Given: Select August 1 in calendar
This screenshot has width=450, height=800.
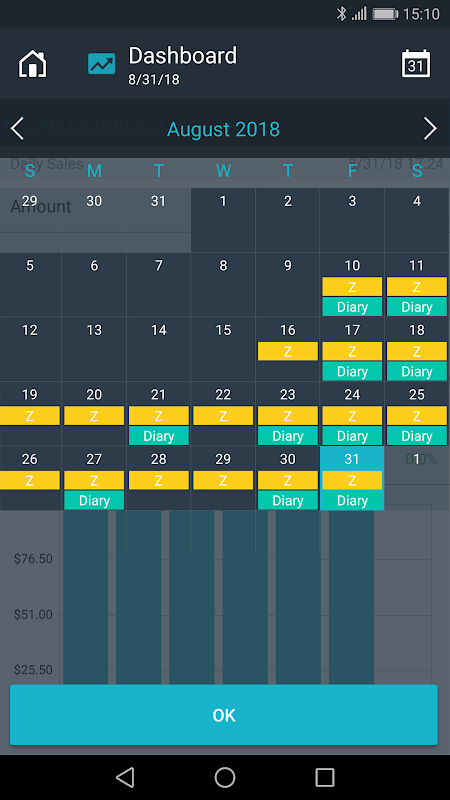Looking at the screenshot, I should (x=223, y=220).
